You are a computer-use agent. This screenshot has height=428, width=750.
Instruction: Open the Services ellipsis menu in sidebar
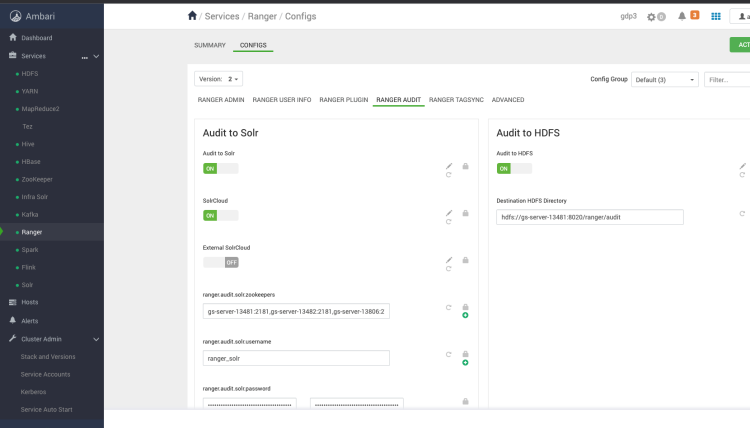(x=85, y=57)
